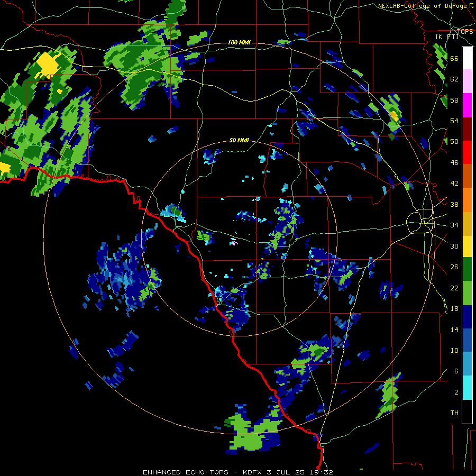Click the 18 value on the scale
The image size is (476, 476).
click(x=454, y=309)
